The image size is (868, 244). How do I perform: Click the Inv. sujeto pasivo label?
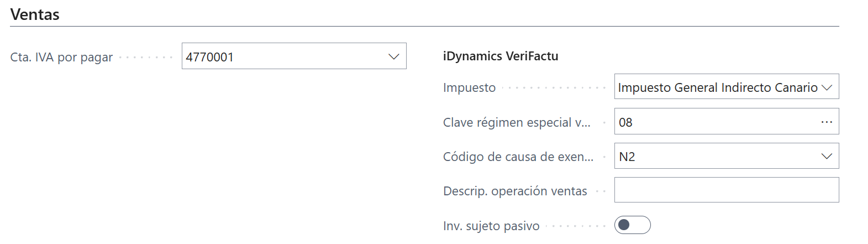tap(491, 226)
